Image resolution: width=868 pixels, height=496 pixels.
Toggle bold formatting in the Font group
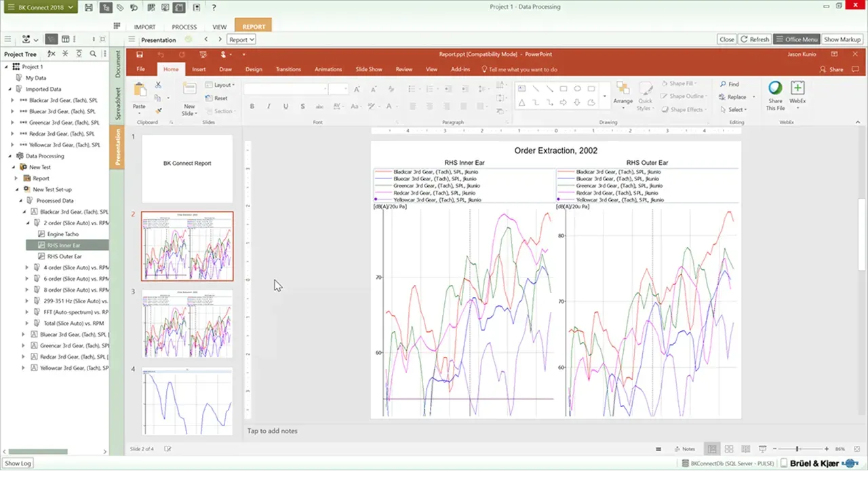click(252, 107)
